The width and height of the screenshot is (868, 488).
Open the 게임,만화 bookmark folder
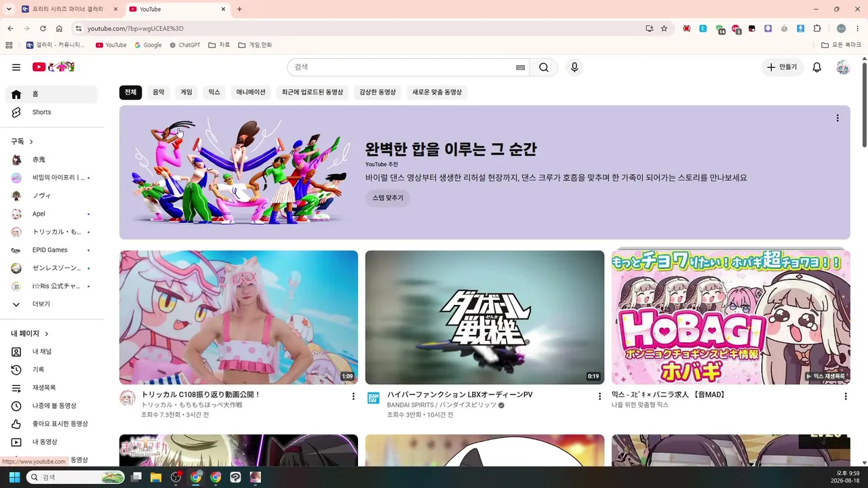pos(255,45)
